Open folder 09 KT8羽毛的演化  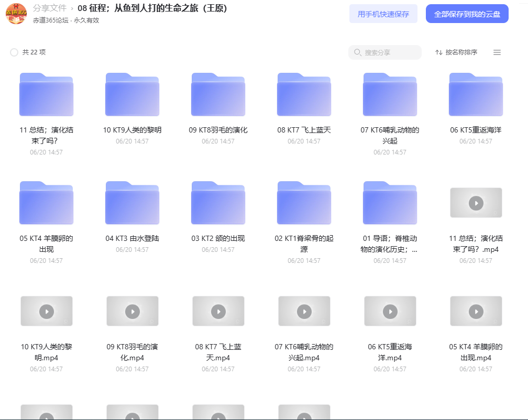tap(218, 95)
